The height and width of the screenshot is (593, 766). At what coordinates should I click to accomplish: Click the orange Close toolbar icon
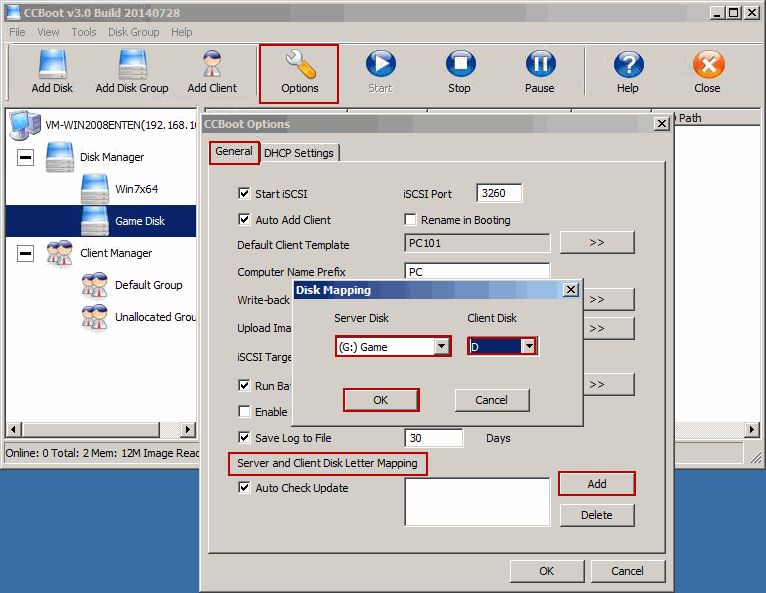coord(708,64)
